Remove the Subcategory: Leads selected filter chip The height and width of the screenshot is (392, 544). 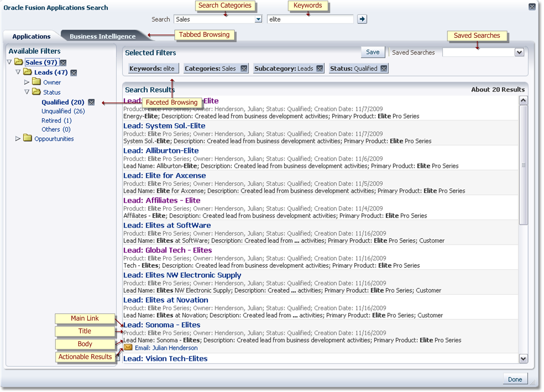320,69
